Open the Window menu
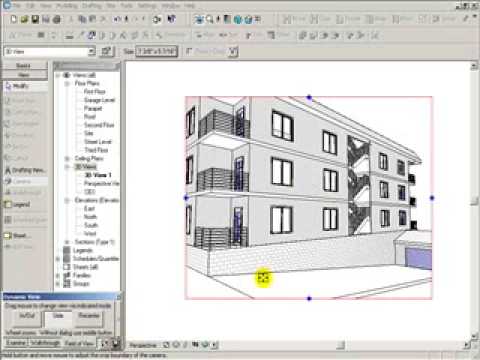The width and height of the screenshot is (480, 360). tap(170, 5)
